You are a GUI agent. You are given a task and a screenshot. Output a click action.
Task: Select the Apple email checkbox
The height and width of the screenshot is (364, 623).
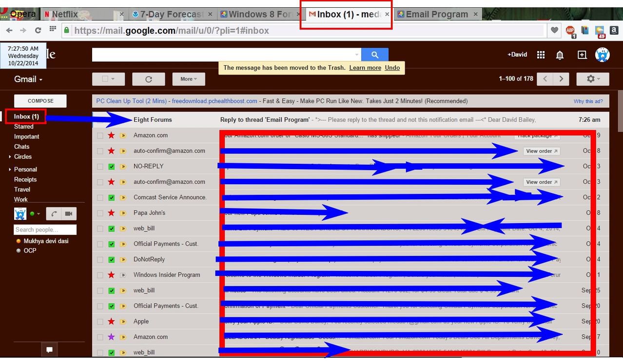100,322
